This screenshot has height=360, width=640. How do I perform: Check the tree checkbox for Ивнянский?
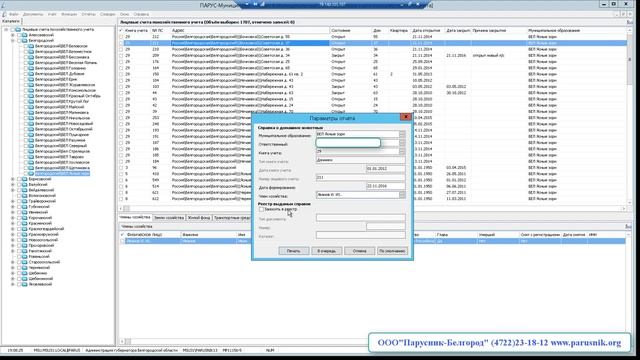point(19,212)
